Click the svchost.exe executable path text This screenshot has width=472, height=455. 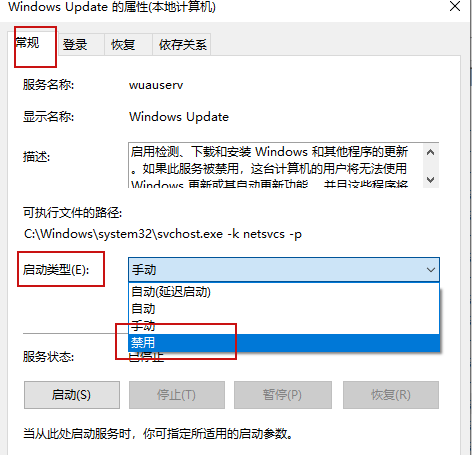(x=163, y=234)
